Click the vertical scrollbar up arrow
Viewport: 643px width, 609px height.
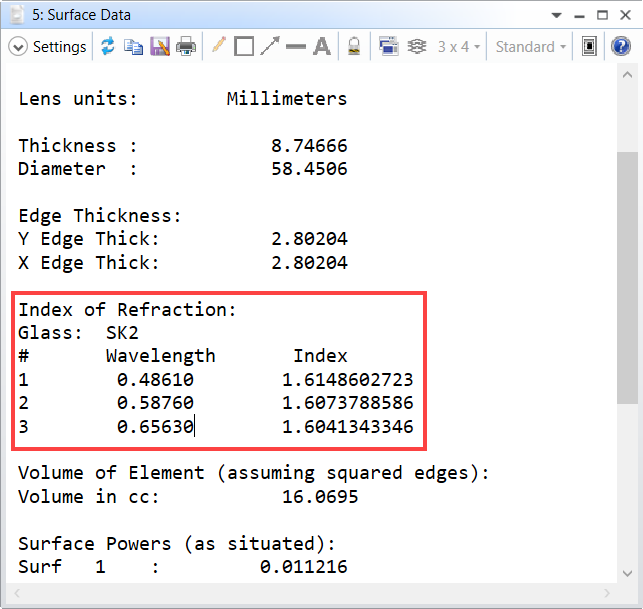(x=627, y=75)
